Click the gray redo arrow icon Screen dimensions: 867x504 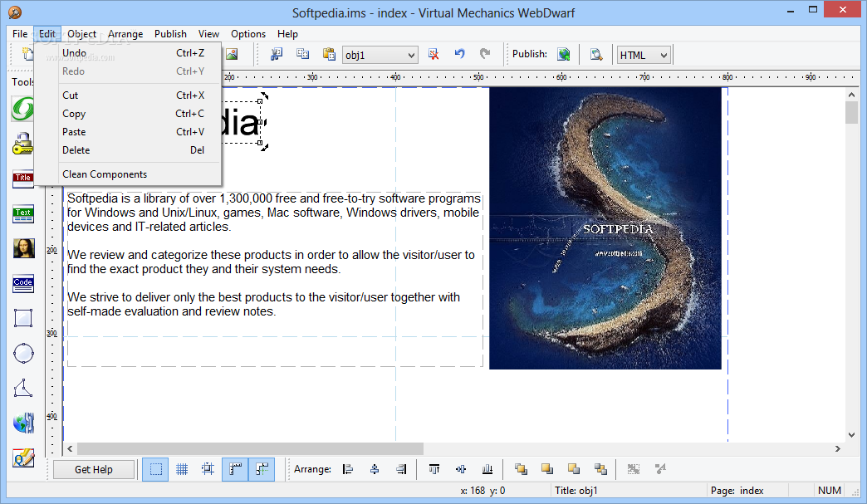click(x=485, y=54)
